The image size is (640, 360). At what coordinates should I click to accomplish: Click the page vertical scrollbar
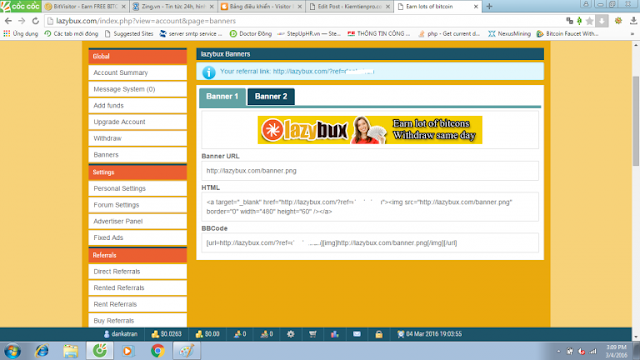(x=636, y=121)
